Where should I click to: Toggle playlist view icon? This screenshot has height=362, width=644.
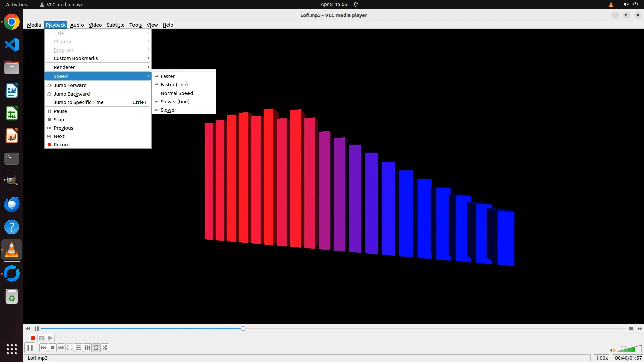[78, 348]
